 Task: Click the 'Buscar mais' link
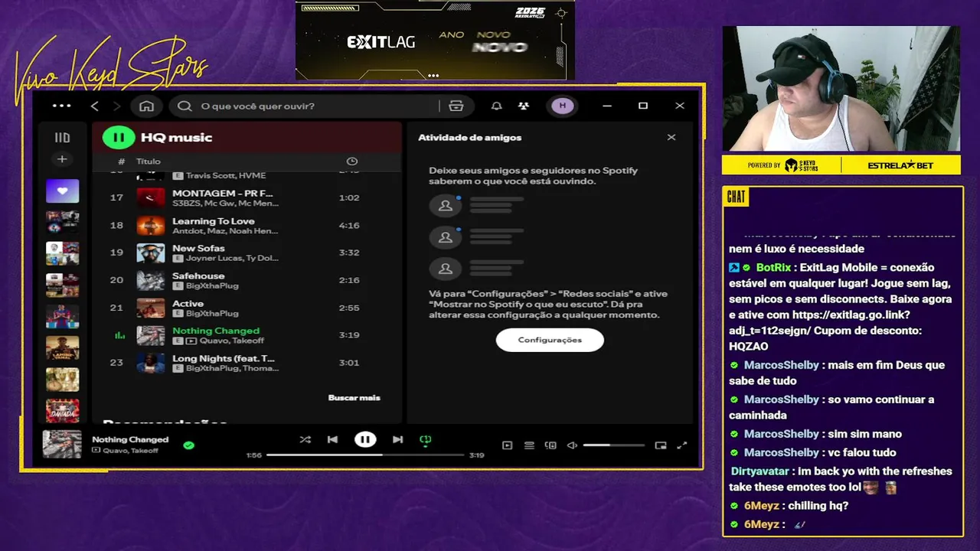354,398
